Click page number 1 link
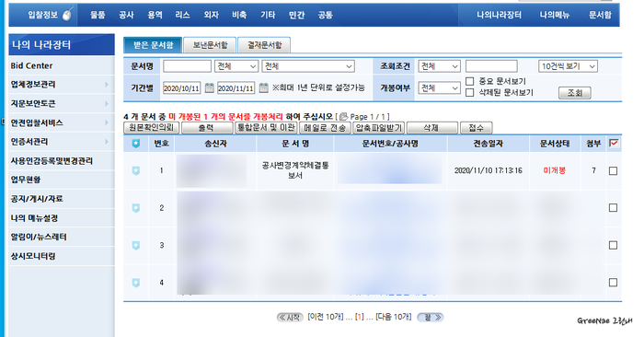This screenshot has width=644, height=337. [x=360, y=317]
